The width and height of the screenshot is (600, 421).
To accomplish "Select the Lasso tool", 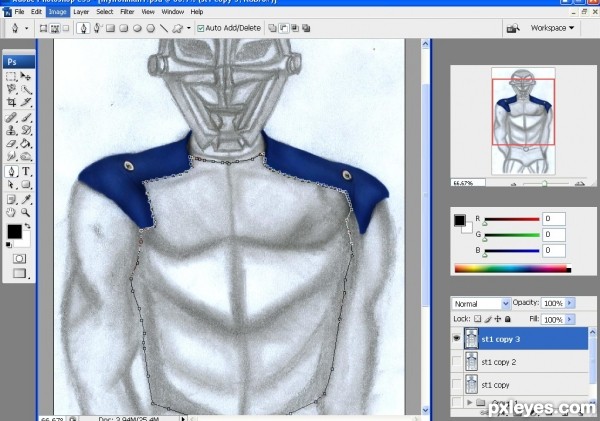I will [x=11, y=90].
